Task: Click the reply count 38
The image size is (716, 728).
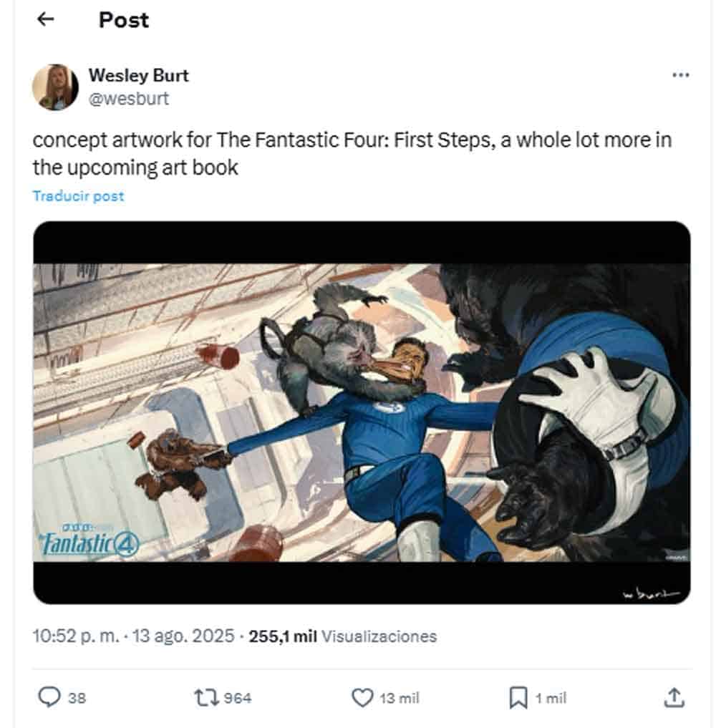Action: (77, 698)
